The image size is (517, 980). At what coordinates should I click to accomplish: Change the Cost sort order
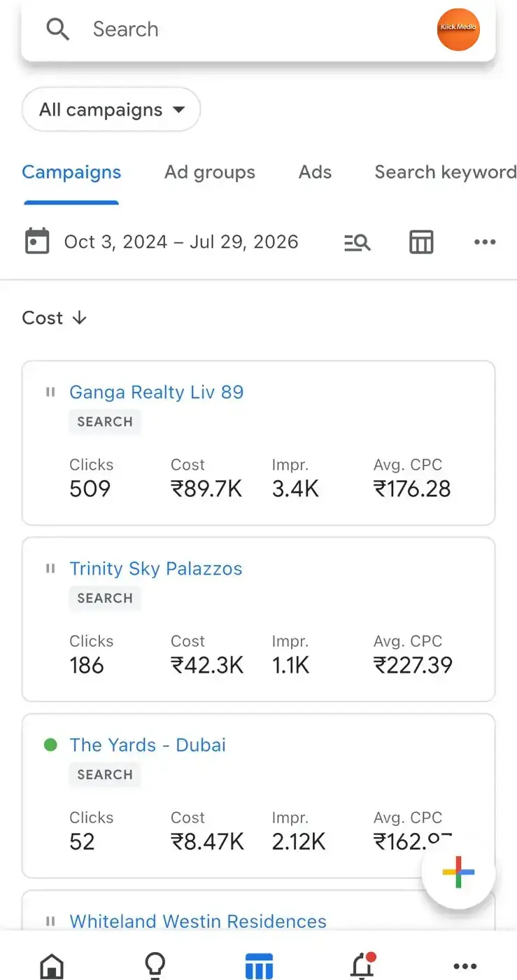[x=55, y=318]
